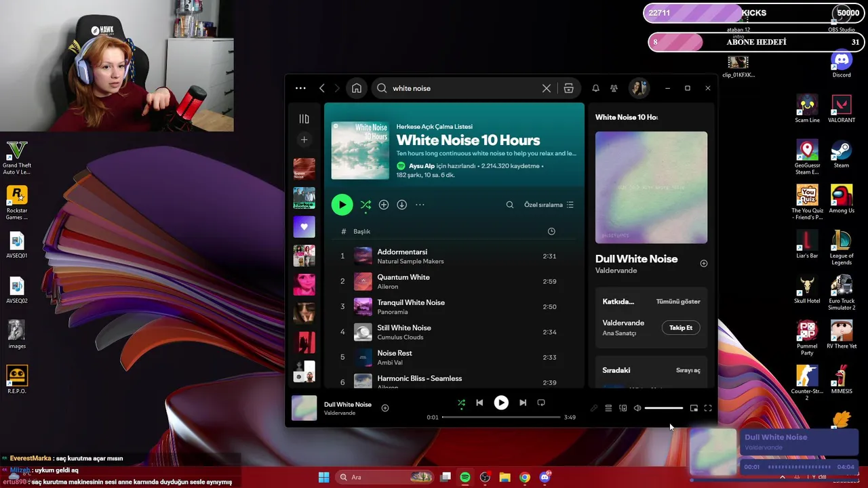Open Spotify three-dot menu at top left
868x488 pixels.
coord(300,88)
